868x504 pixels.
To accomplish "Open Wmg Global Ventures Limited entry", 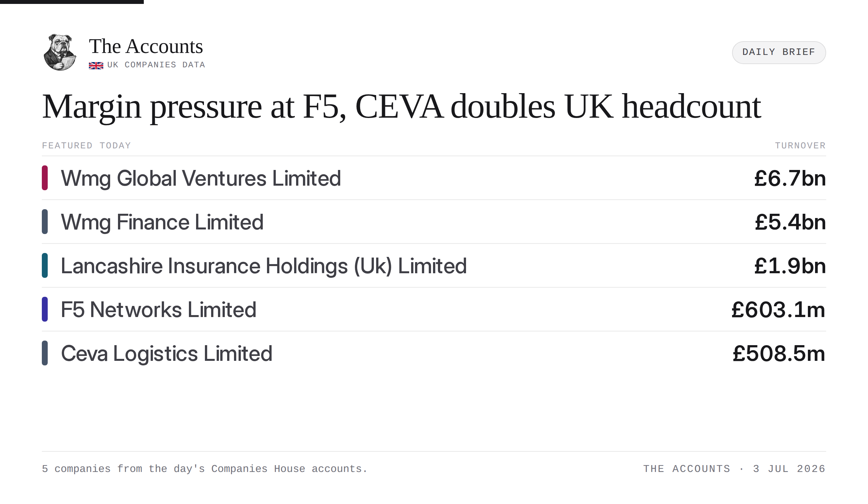I will click(434, 178).
